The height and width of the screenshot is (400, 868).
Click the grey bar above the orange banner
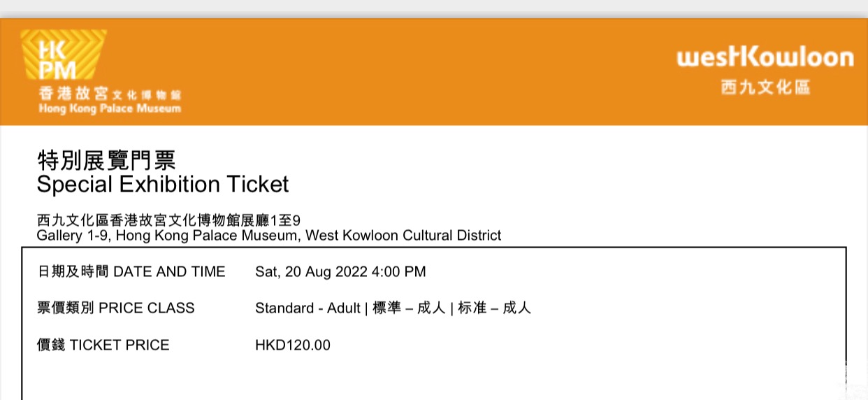click(433, 8)
